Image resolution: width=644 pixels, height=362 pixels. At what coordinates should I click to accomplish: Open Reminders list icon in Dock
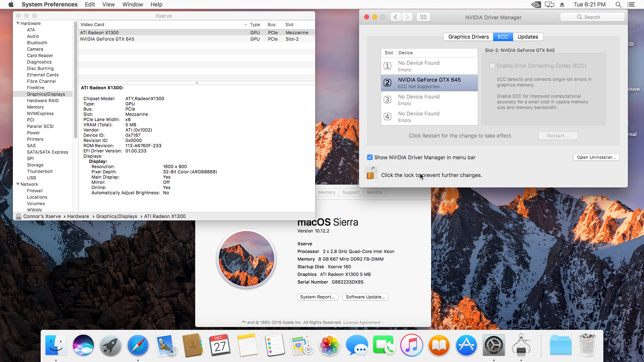click(275, 345)
